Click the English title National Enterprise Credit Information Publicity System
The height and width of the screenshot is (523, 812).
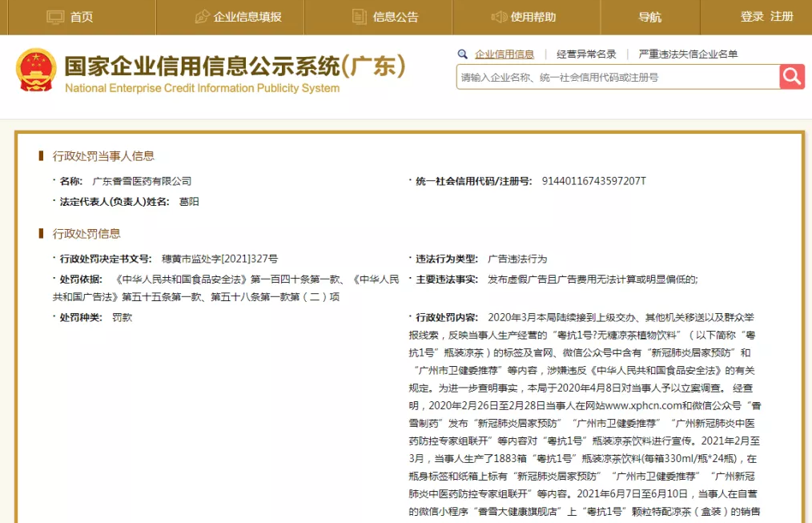coord(203,88)
